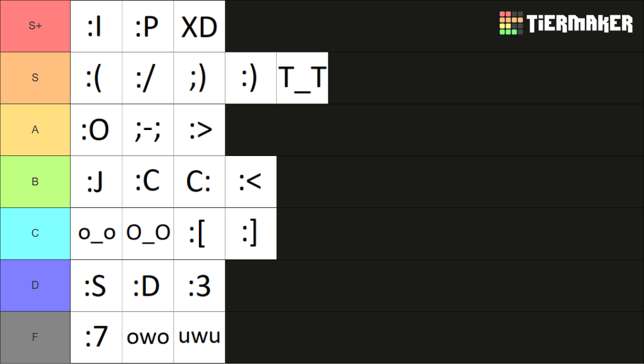Click the ;) wink emoticon tile
The width and height of the screenshot is (644, 364).
(x=199, y=78)
